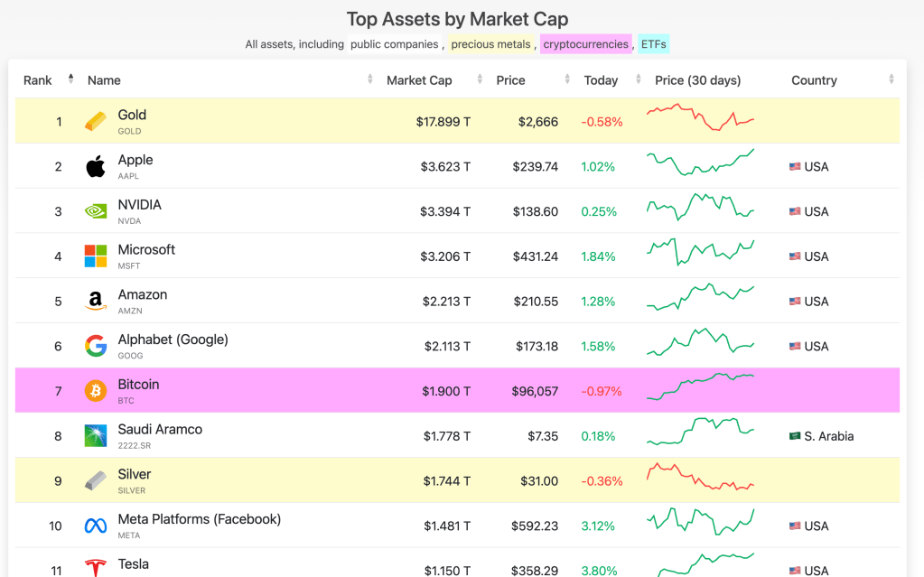Sort table by Market Cap column

pyautogui.click(x=419, y=80)
